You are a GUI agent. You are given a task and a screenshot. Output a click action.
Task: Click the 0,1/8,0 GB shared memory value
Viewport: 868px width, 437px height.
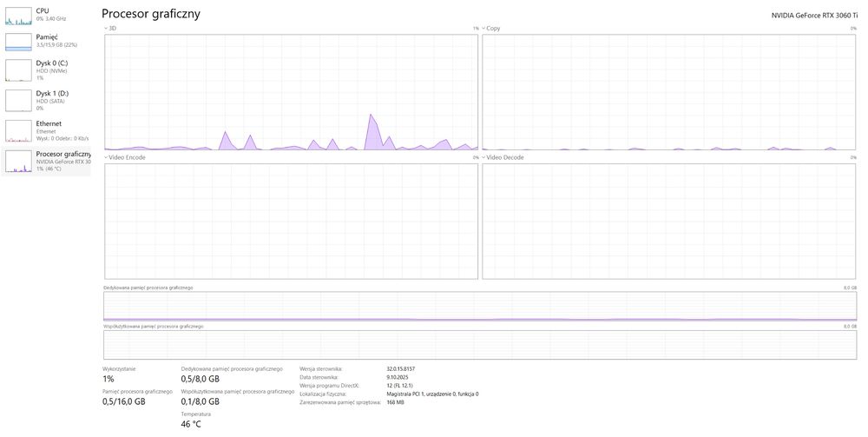coord(201,401)
